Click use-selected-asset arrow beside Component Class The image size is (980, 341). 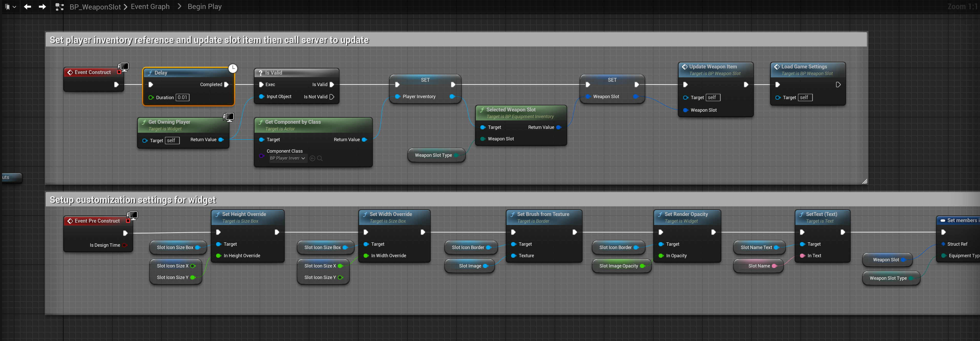[x=312, y=158]
